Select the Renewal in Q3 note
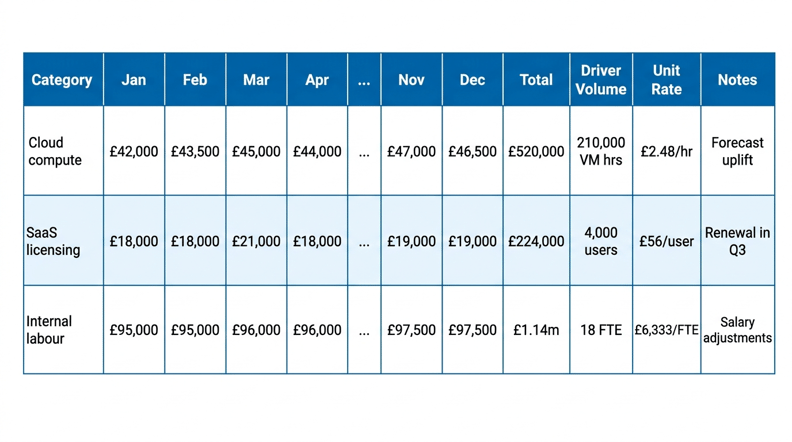Screen dimensions: 792x442 737,241
